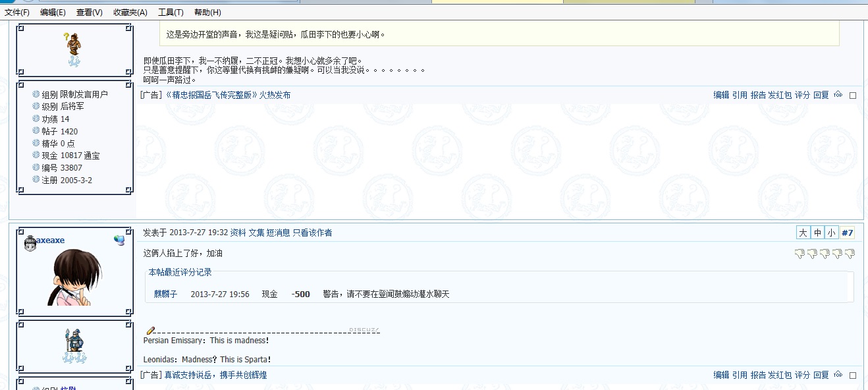Click signature line 'Leonidas: Madness? This is Sparta!'
Viewport: 868px width, 390px height.
[x=207, y=360]
